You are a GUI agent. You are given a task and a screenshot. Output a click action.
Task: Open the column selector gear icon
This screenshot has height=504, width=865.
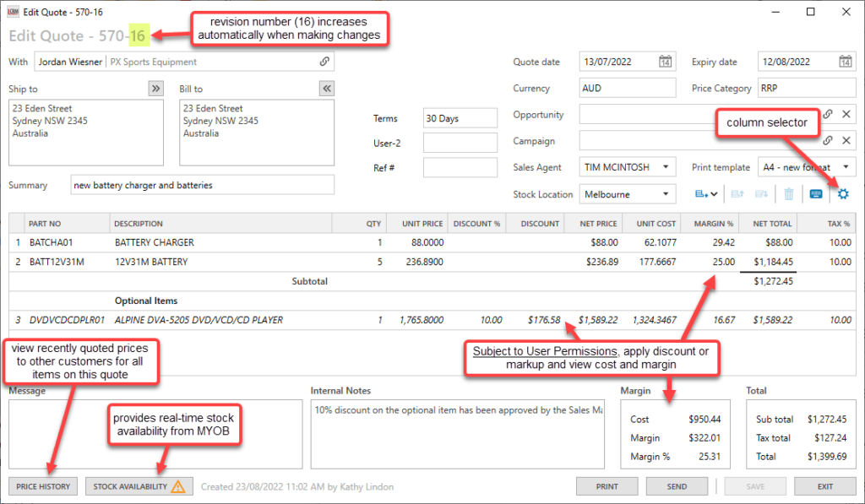[x=843, y=194]
